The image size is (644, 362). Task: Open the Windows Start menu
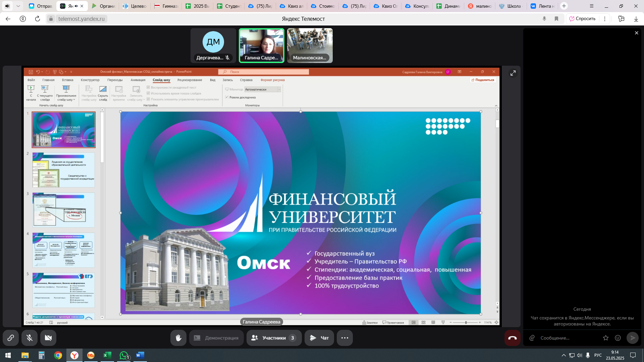pos(8,355)
